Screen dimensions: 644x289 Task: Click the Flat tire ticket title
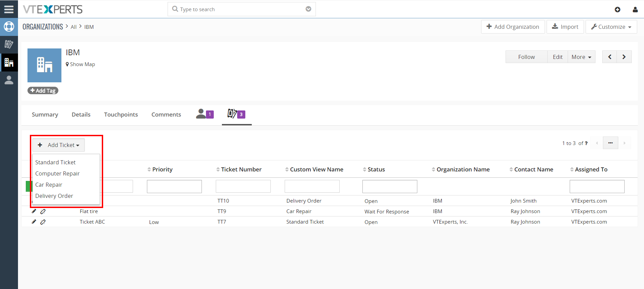coord(89,211)
